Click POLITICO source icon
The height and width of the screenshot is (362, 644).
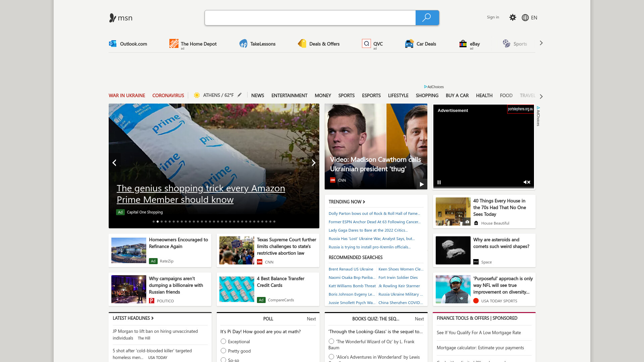point(152,301)
